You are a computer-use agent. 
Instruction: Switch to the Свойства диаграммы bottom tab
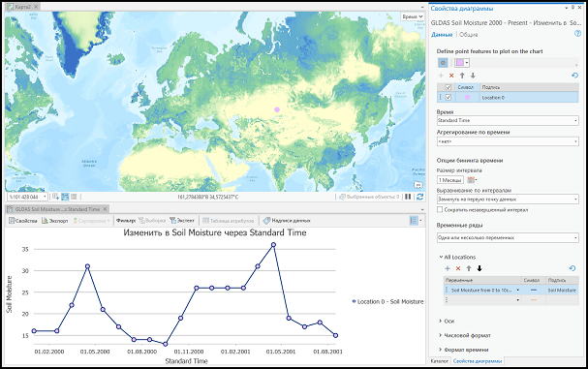(x=478, y=361)
